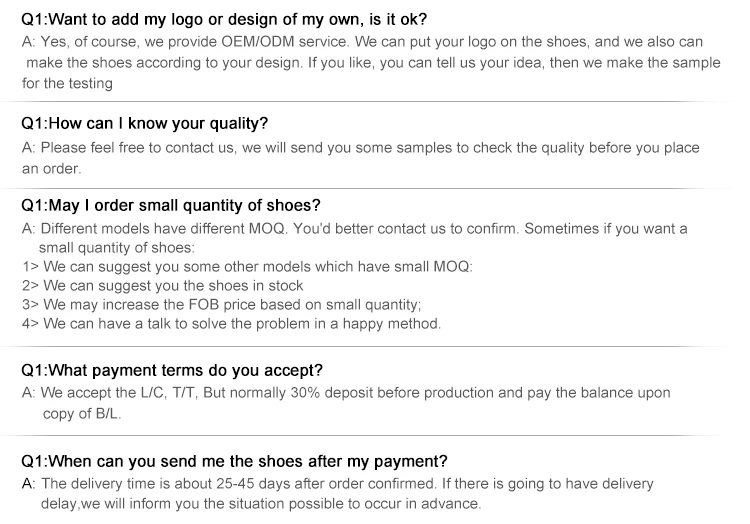Viewport: 750px width, 524px height.
Task: Click the OEM/ODM service answer text
Action: point(361,42)
